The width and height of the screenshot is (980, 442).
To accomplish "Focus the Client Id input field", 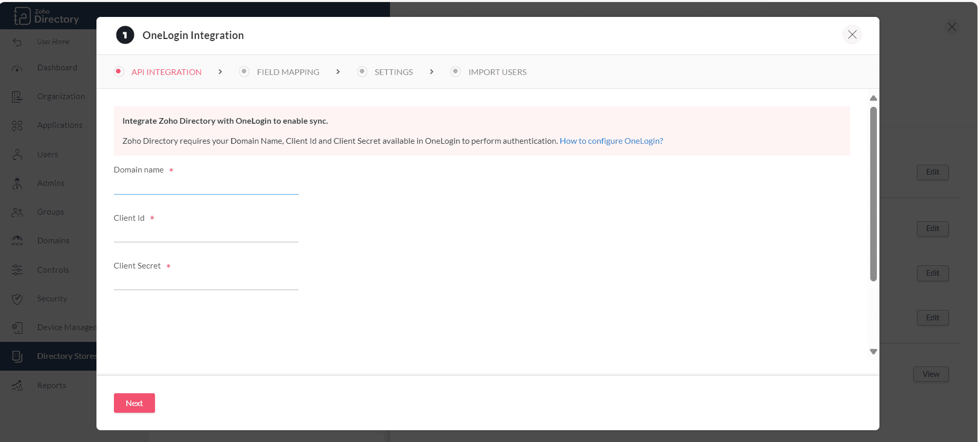I will click(x=206, y=234).
